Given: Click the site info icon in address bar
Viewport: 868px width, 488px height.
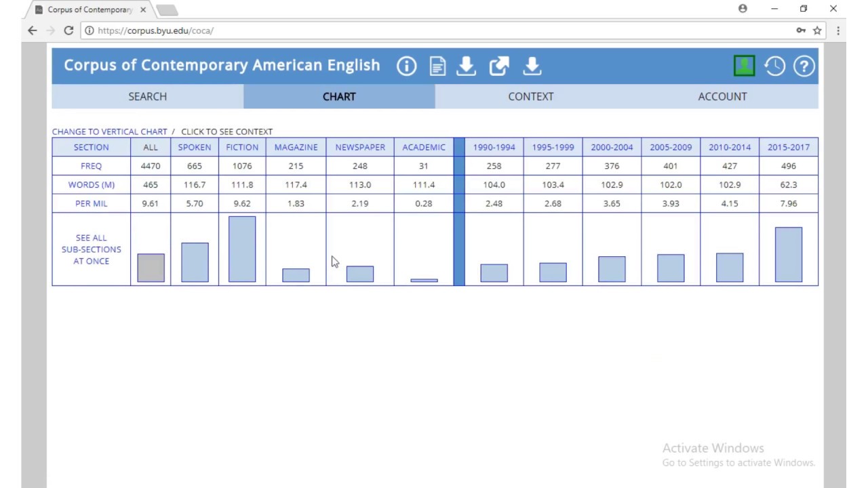Looking at the screenshot, I should (89, 30).
